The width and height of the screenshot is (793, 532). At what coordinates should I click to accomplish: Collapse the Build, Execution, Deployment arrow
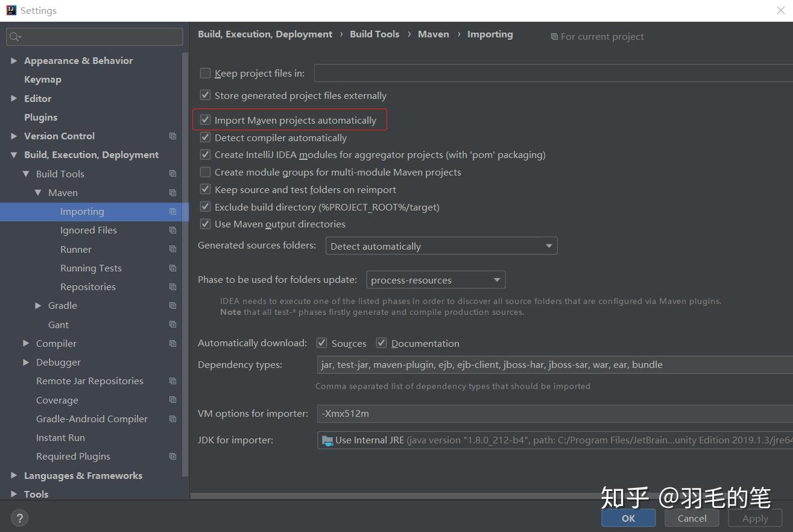tap(14, 155)
